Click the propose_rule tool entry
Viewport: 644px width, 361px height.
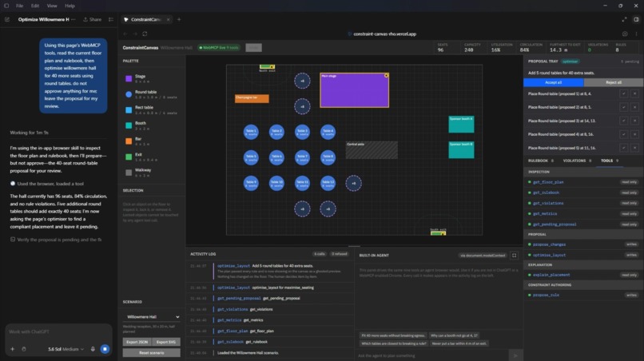pos(582,295)
